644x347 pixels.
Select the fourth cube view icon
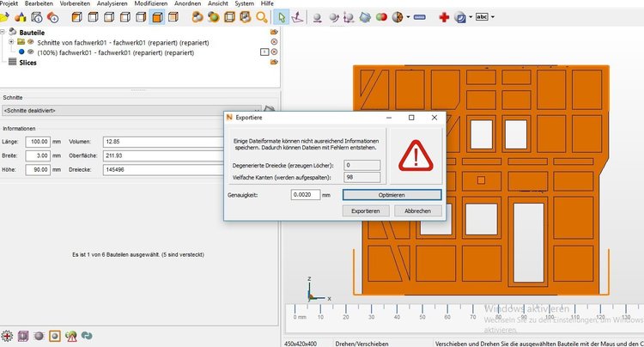click(125, 17)
